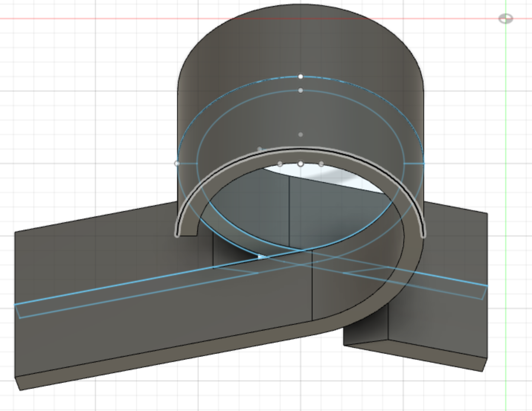
Task: Select the highlighted top rim face of the ring
Action: coord(301,150)
